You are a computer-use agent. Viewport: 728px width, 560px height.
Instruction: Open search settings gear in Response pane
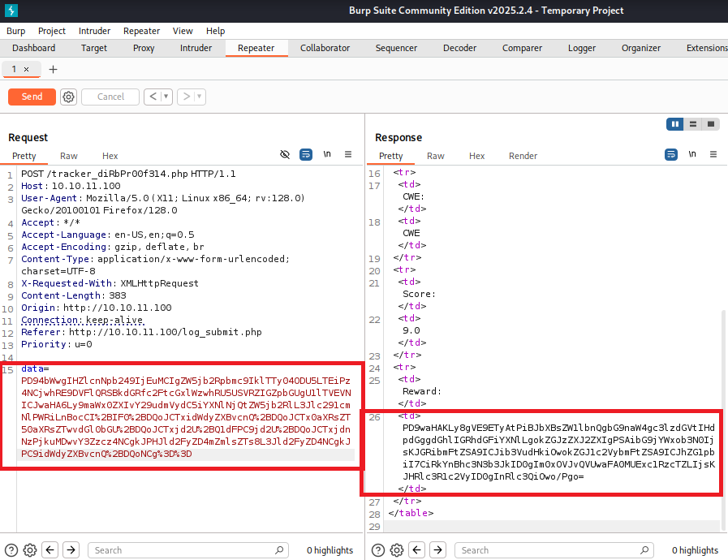point(397,550)
